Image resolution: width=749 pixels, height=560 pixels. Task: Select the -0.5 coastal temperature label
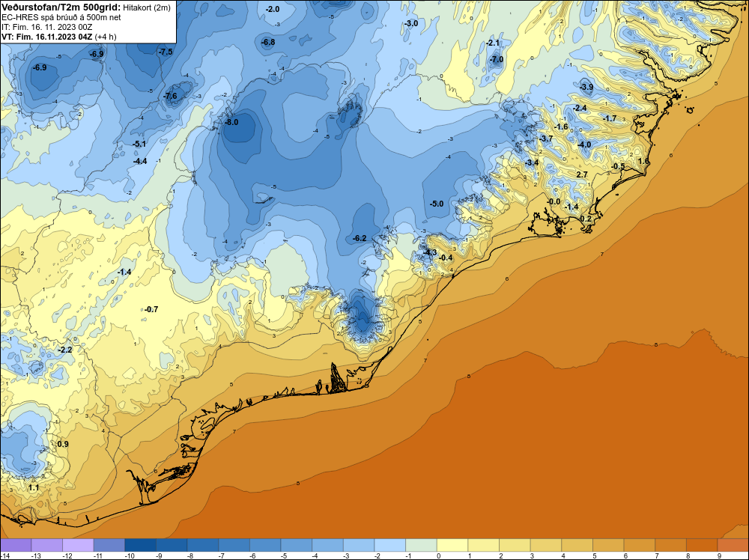point(618,166)
